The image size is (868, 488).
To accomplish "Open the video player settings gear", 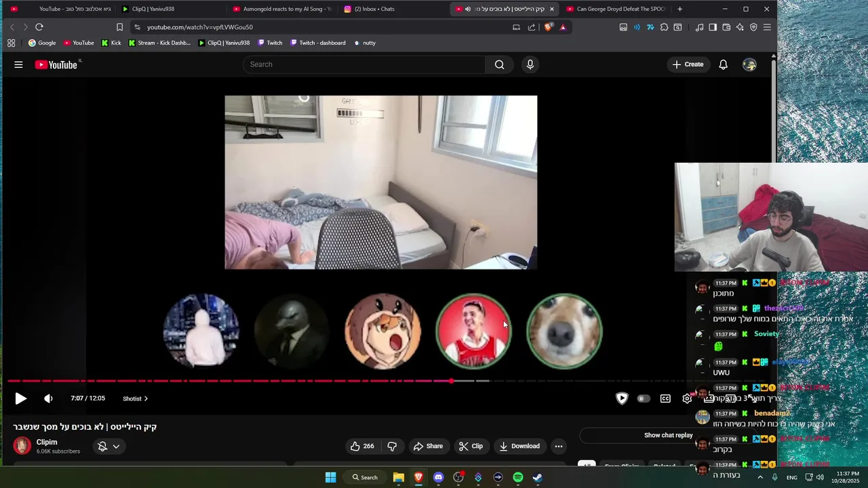I will (x=687, y=399).
